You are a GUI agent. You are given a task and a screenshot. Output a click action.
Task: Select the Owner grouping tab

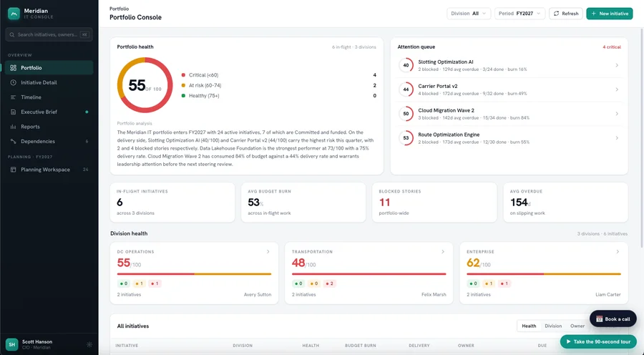click(577, 326)
